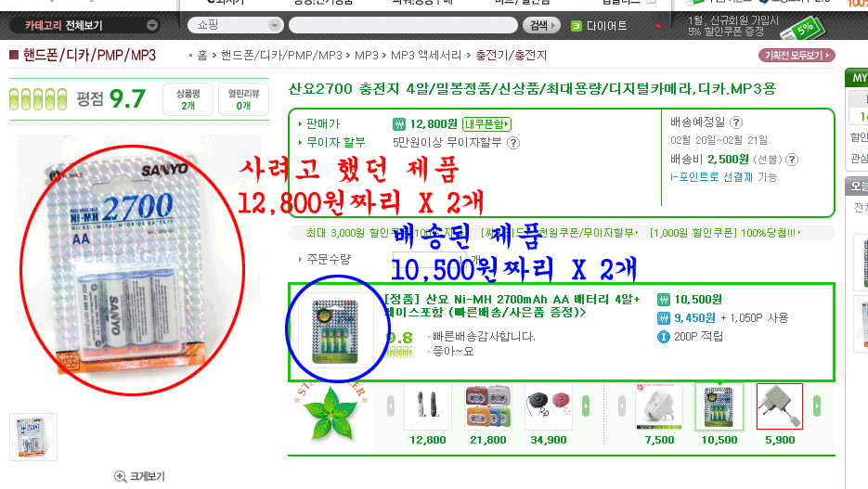This screenshot has width=868, height=489.
Task: Click the 내쿠폰함 button
Action: [486, 124]
